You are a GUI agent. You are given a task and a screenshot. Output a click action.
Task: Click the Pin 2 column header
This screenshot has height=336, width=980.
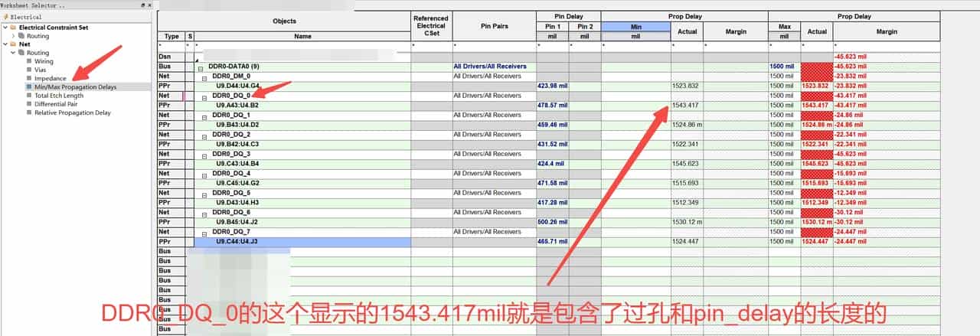(584, 26)
